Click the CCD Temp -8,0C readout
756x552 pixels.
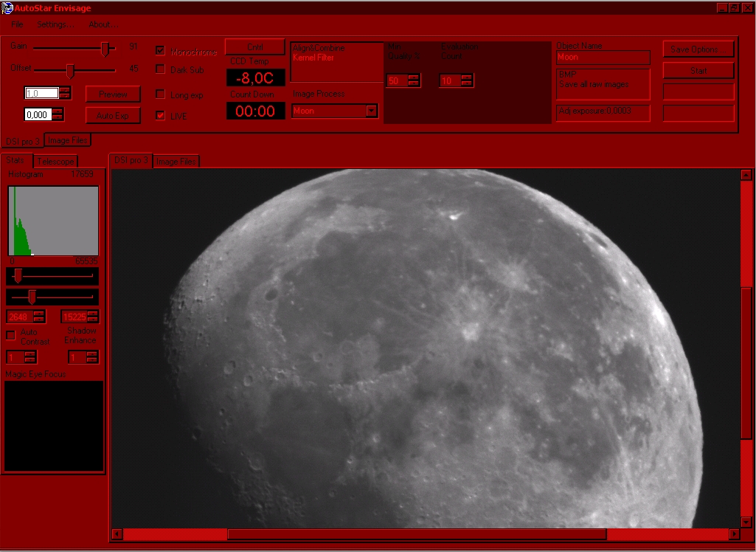(255, 77)
